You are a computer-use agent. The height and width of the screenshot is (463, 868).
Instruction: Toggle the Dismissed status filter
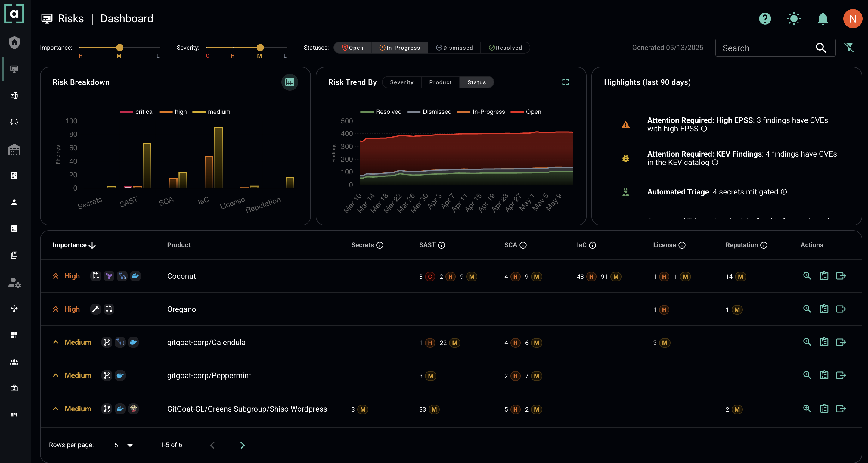click(x=454, y=48)
